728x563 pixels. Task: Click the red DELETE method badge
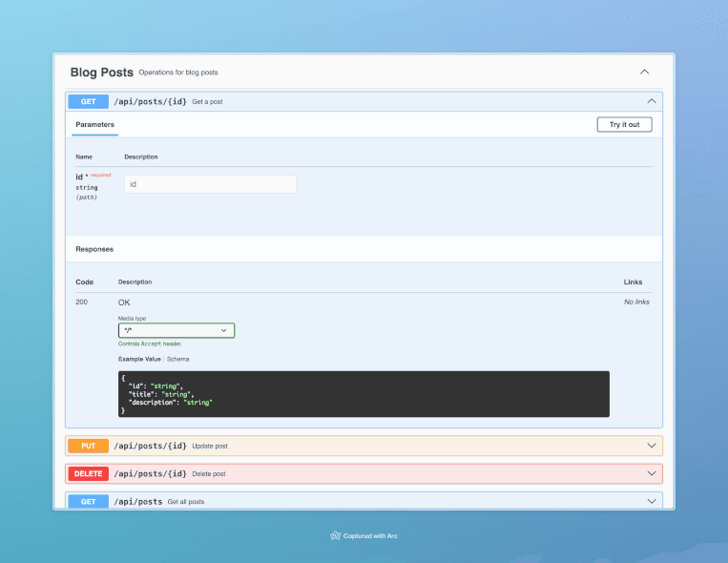[88, 473]
